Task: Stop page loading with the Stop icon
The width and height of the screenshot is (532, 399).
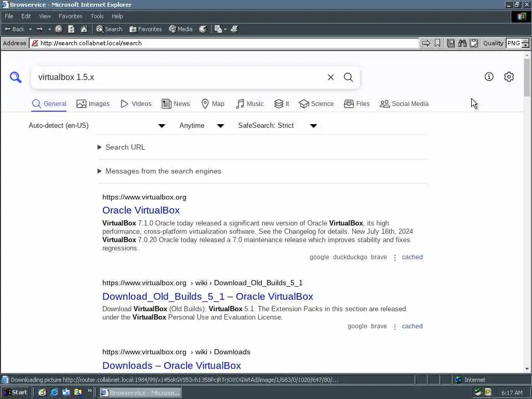Action: point(59,29)
